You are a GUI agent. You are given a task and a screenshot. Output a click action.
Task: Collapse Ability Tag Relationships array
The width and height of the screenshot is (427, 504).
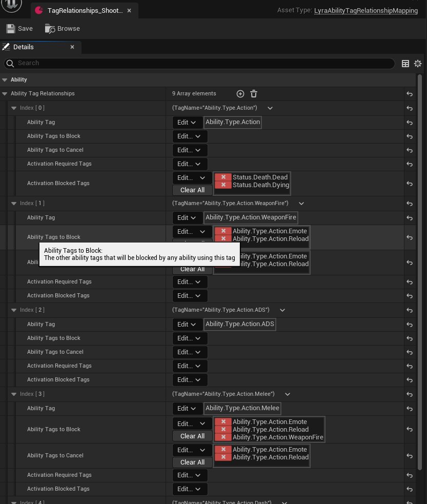pyautogui.click(x=5, y=94)
